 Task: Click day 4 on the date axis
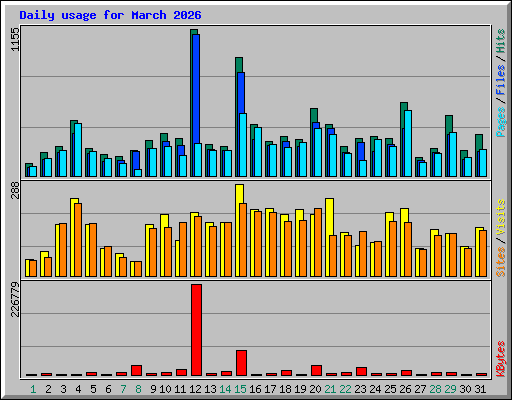(x=78, y=389)
